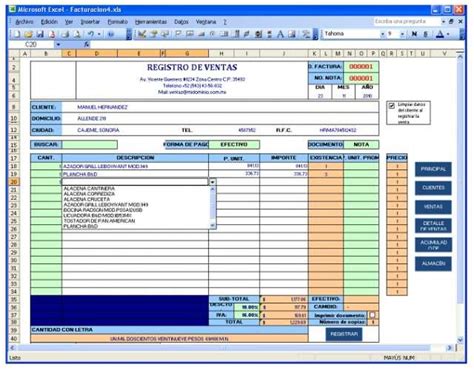Click the description cell dropdown arrow

click(212, 182)
